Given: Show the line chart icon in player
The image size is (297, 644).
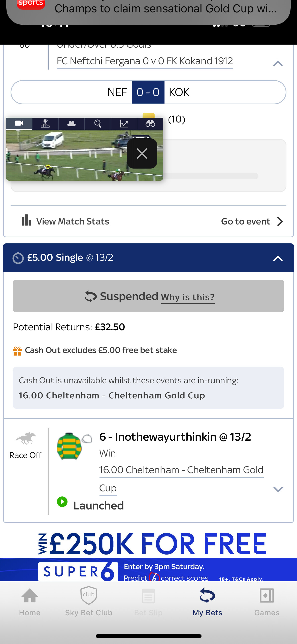Looking at the screenshot, I should 124,123.
